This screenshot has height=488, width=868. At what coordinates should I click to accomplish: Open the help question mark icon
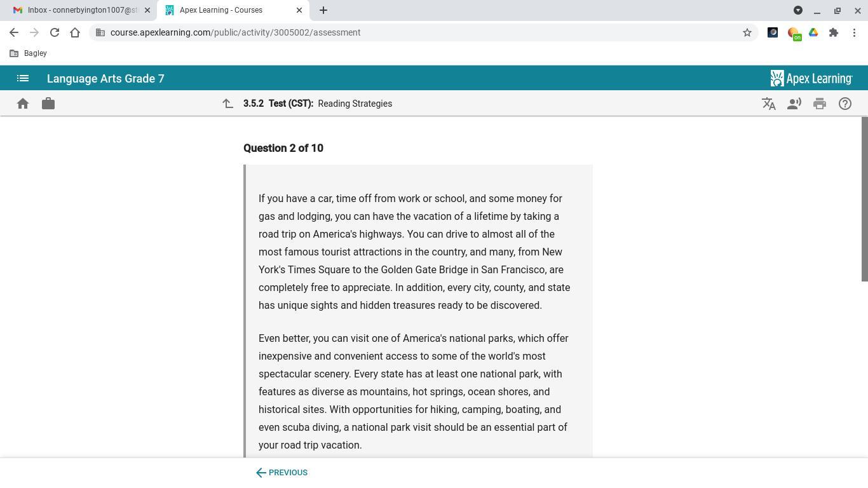click(845, 104)
